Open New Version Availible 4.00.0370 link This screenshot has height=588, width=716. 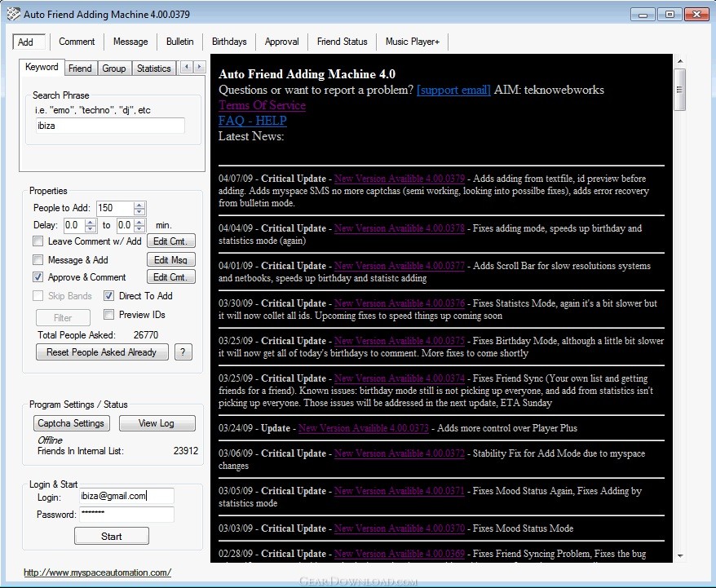point(400,528)
